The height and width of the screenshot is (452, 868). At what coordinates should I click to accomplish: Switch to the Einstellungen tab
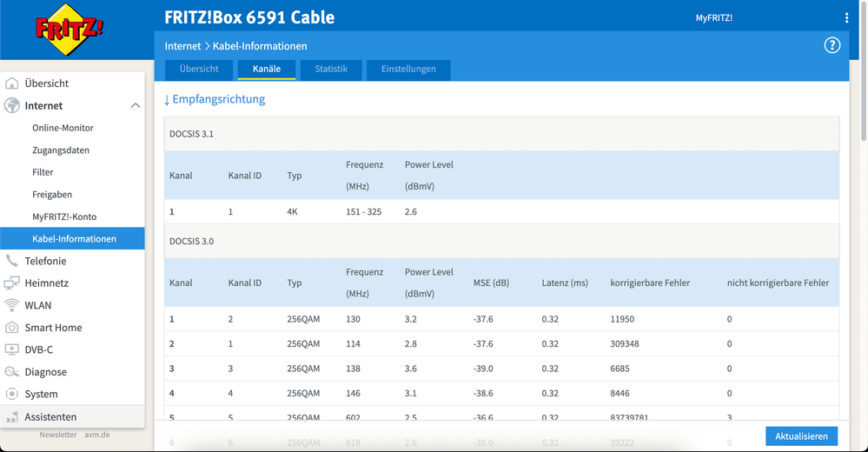pos(408,70)
